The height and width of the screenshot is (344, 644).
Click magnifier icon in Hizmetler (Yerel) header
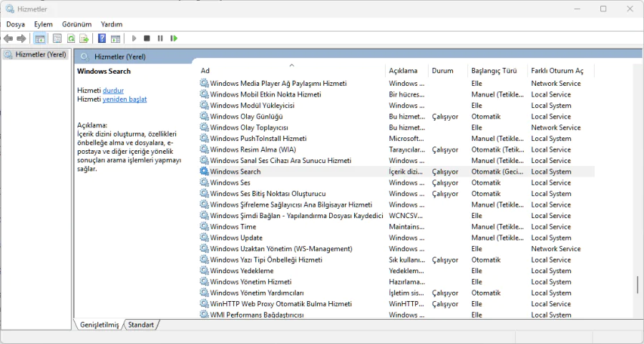point(84,56)
